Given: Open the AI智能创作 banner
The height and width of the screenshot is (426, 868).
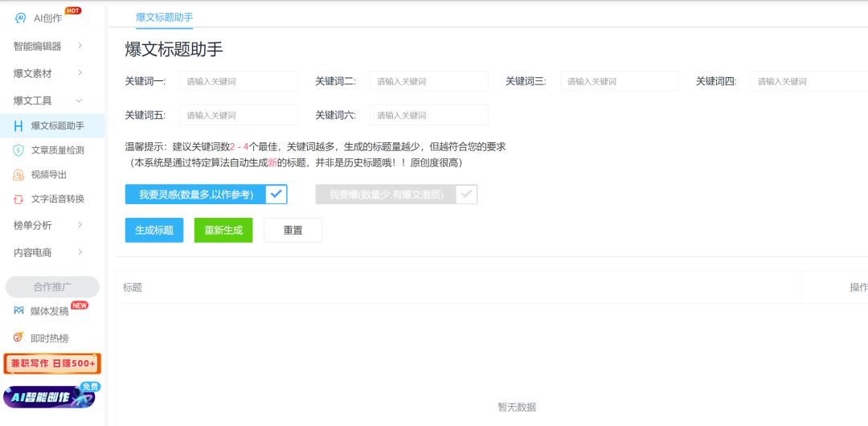Looking at the screenshot, I should [52, 396].
